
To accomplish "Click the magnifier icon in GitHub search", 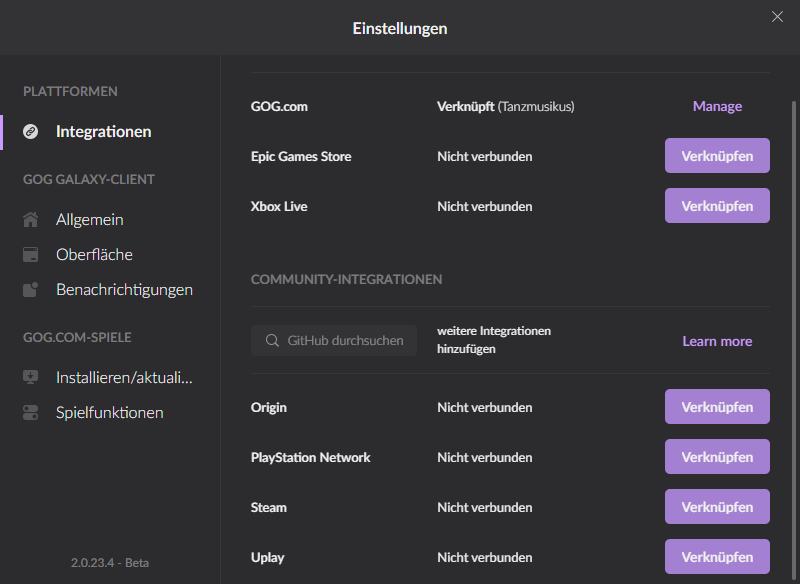I will coord(272,341).
